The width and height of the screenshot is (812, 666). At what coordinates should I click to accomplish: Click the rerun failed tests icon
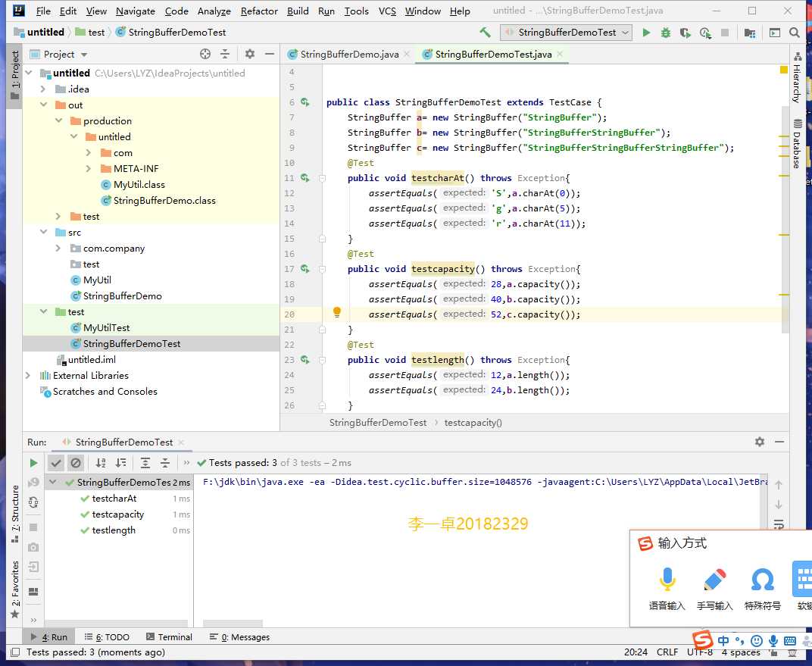pos(33,482)
